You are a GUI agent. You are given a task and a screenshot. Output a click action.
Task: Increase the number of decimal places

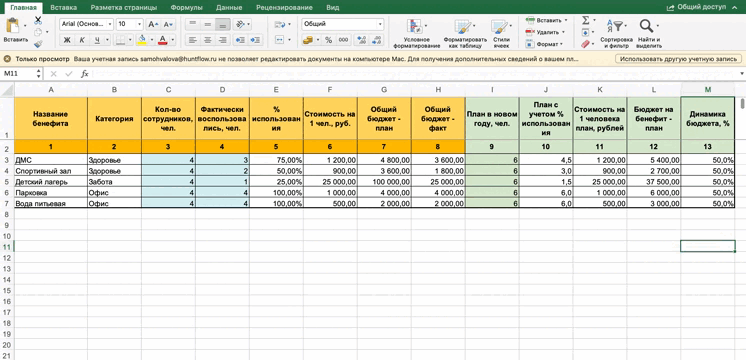pyautogui.click(x=362, y=40)
